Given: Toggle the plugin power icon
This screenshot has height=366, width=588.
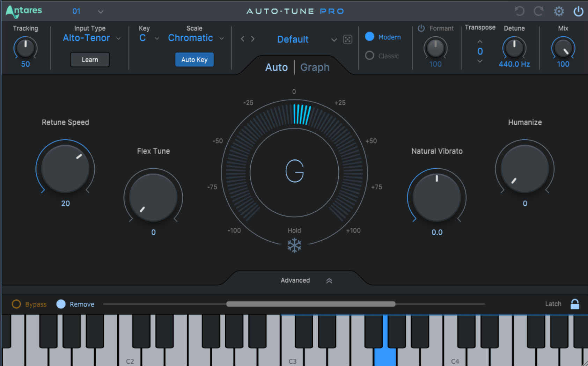Looking at the screenshot, I should (x=578, y=11).
